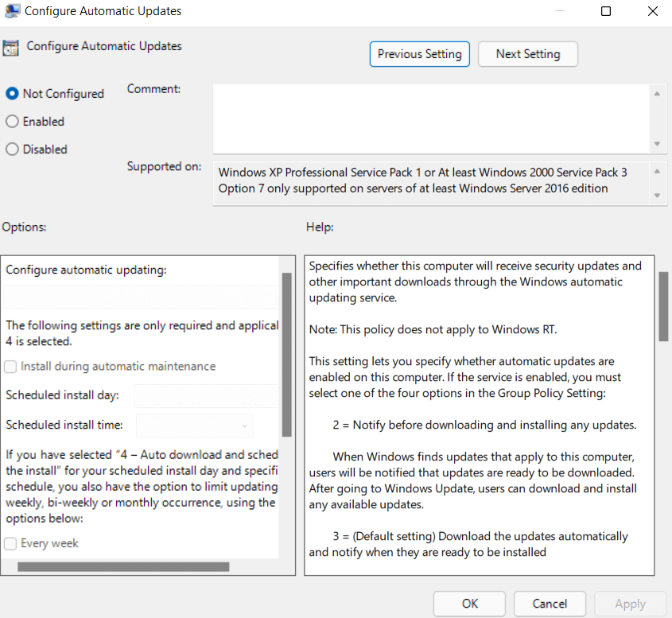Click the Options panel horizontal scrollbar
The image size is (672, 618).
(x=123, y=567)
